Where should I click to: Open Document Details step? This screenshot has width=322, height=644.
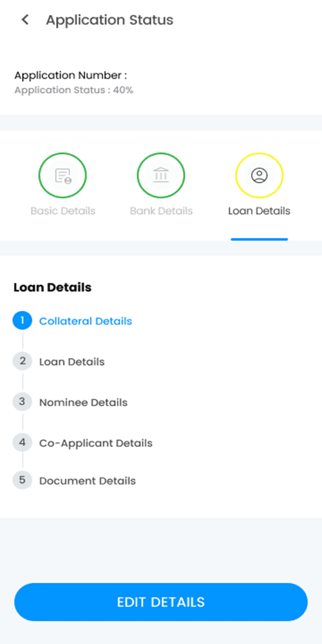tap(88, 480)
